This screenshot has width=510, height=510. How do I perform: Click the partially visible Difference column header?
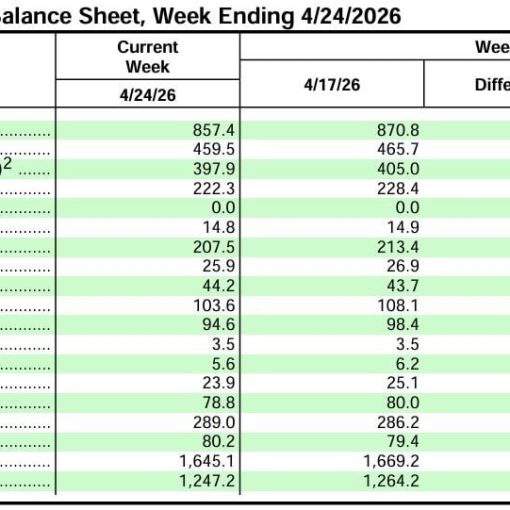[492, 85]
